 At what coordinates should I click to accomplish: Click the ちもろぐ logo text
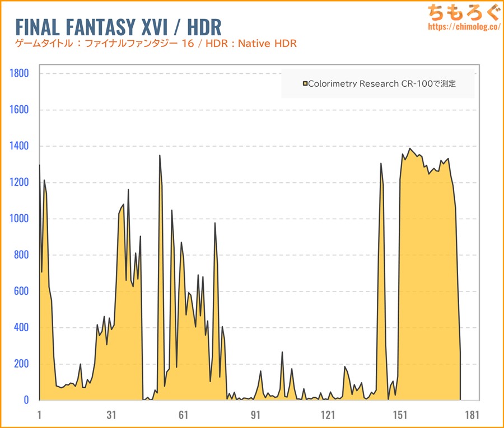tap(461, 11)
